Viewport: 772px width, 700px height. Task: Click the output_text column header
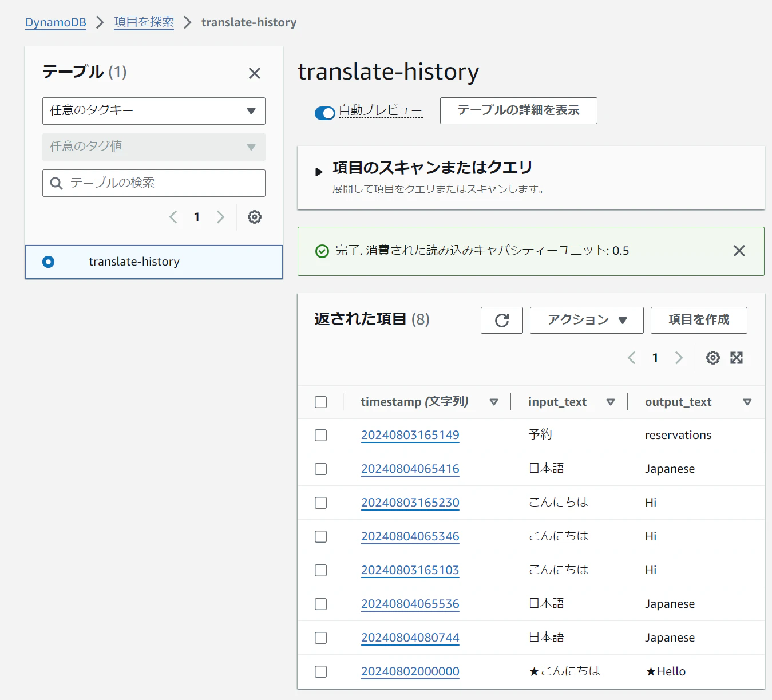[x=678, y=402]
